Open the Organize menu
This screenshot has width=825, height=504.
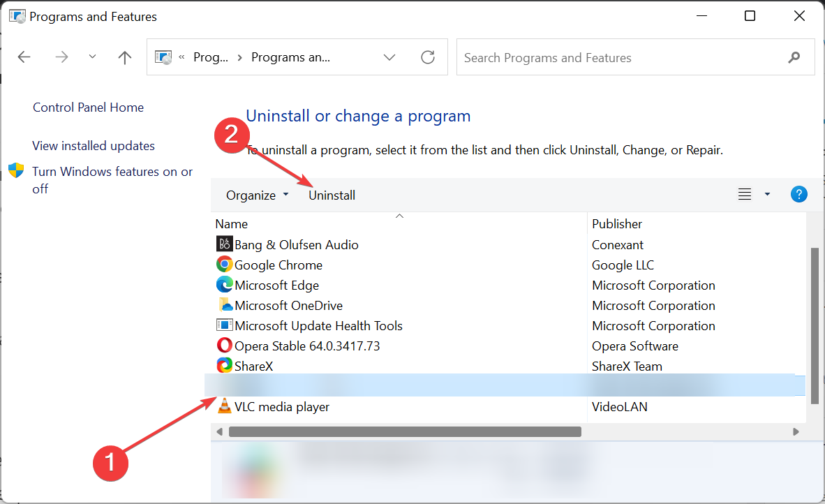[x=258, y=195]
